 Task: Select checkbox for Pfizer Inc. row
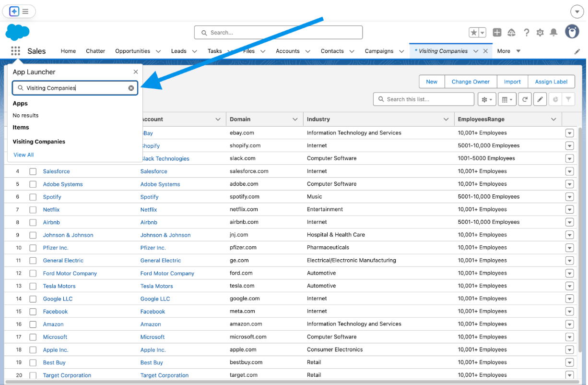(x=33, y=248)
